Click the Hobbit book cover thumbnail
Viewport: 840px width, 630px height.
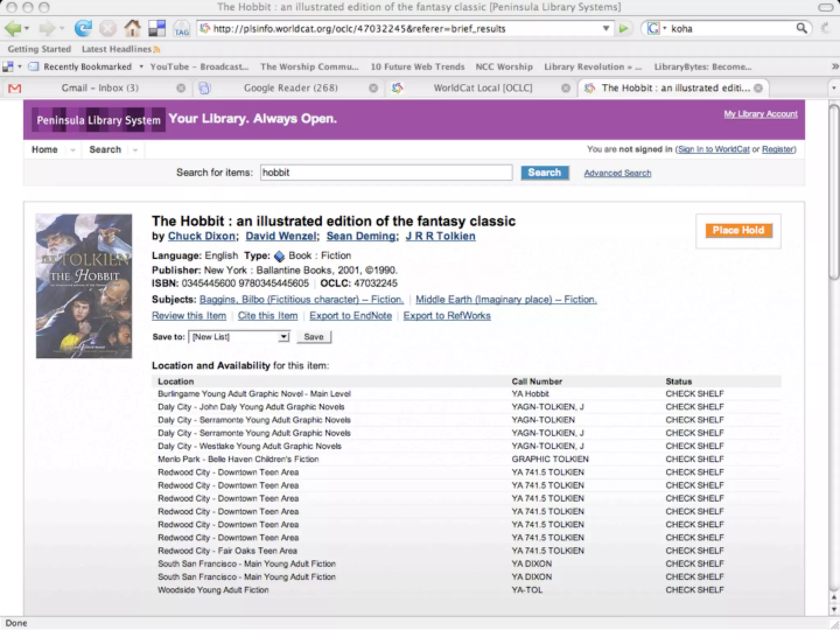84,286
